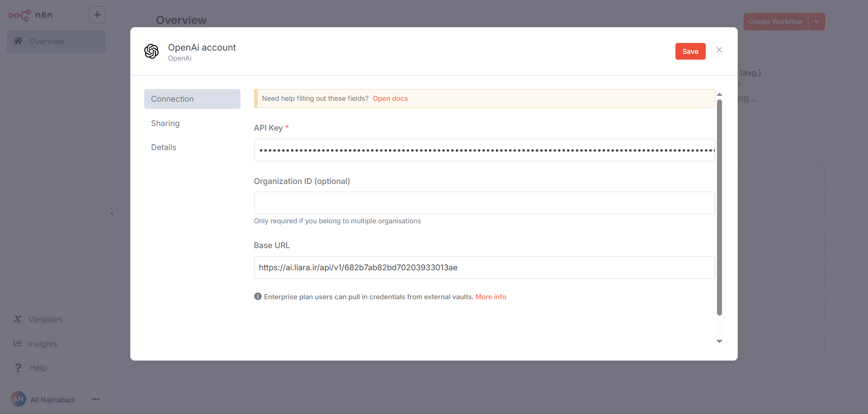Viewport: 868px width, 414px height.
Task: Click the OpenAI logo icon in dialog
Action: point(151,52)
